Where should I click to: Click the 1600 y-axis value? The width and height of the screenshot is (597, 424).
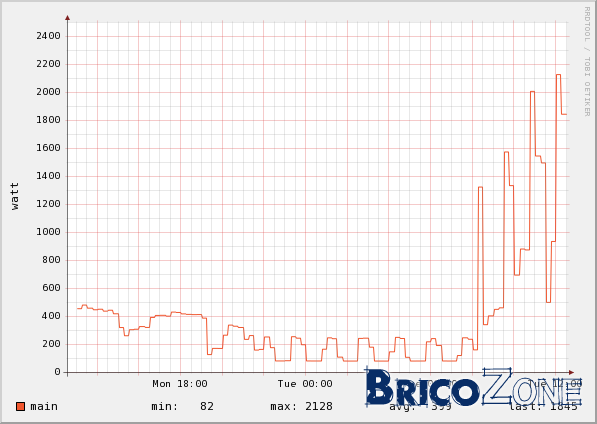pos(48,148)
